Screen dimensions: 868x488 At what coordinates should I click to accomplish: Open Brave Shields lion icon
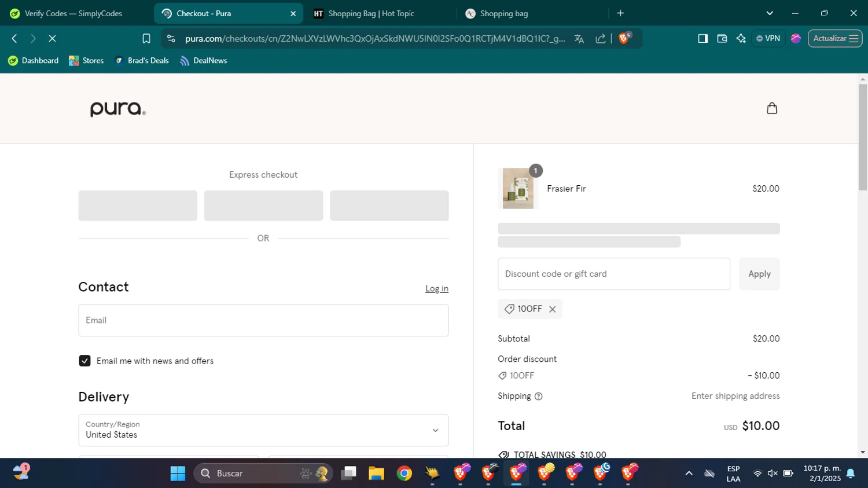point(624,38)
